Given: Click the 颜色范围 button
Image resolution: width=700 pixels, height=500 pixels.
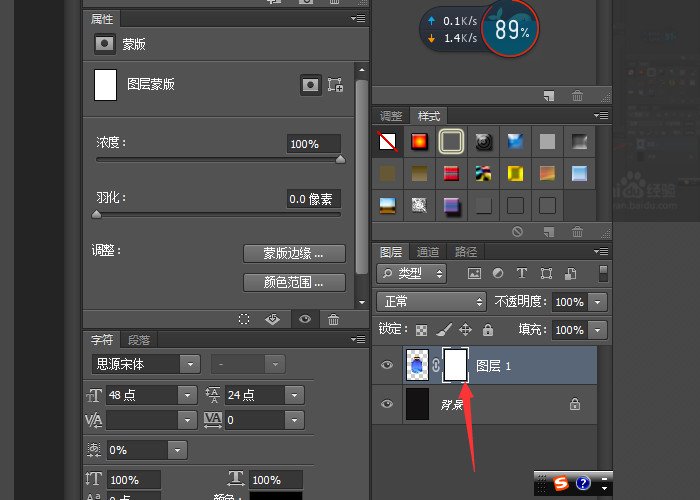Looking at the screenshot, I should click(x=294, y=282).
